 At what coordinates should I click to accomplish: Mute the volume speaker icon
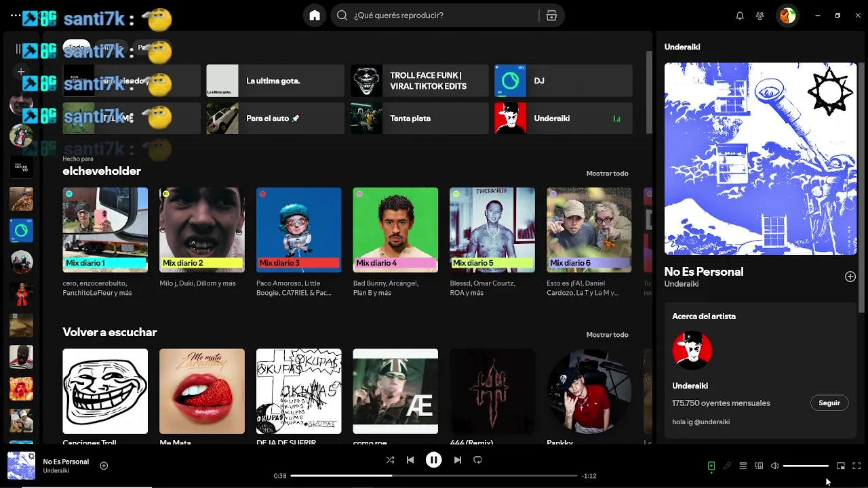tap(775, 466)
